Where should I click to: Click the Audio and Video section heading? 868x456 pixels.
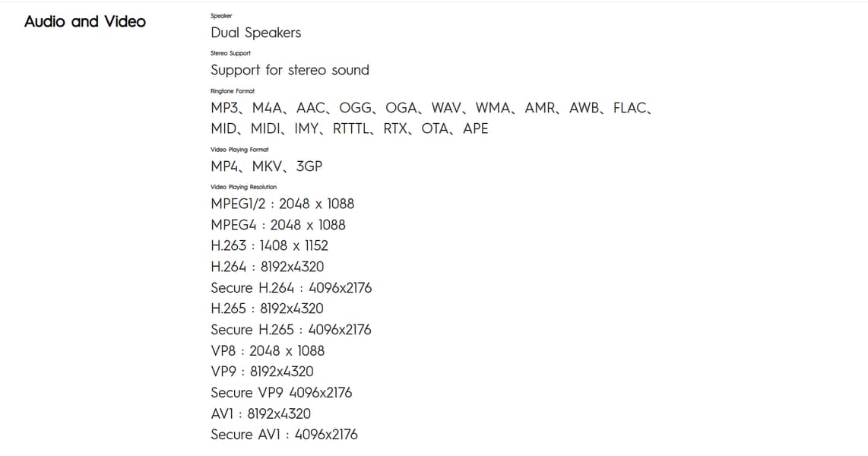[85, 21]
